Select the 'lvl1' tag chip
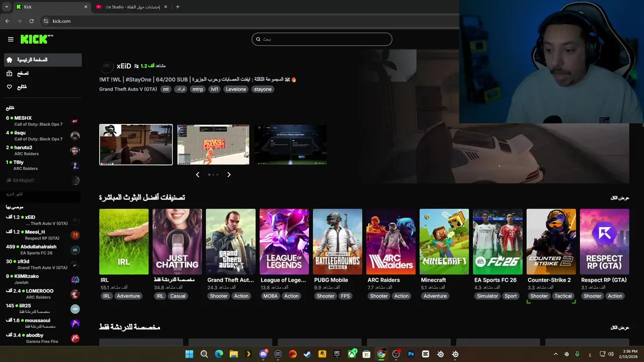The image size is (644, 362). pos(214,89)
